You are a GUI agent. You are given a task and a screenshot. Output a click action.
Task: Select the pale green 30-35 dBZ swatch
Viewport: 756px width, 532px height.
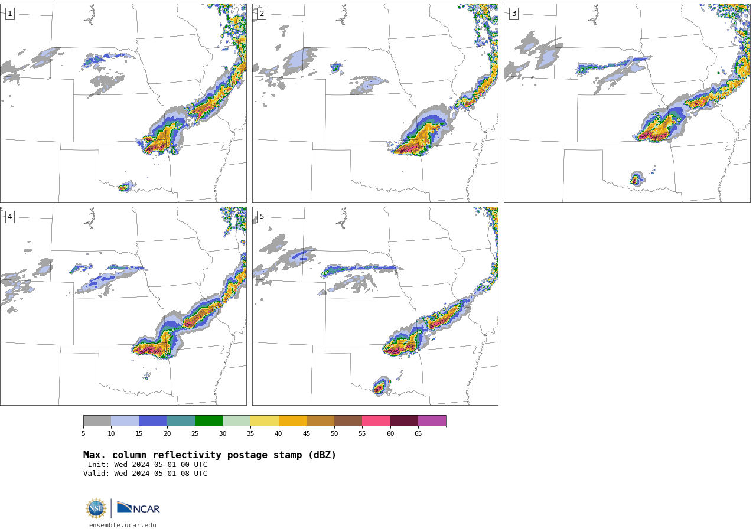pos(237,421)
